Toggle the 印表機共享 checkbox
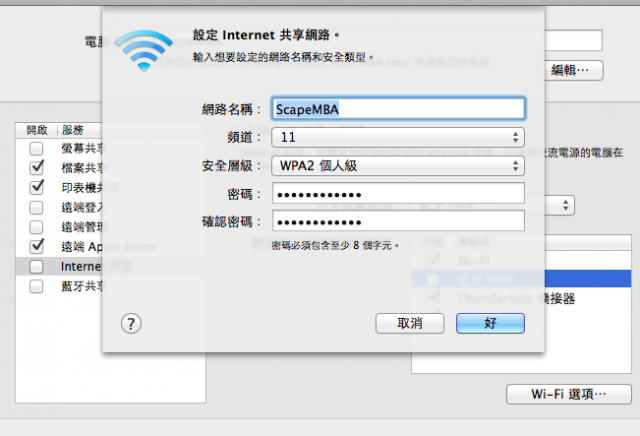The width and height of the screenshot is (640, 436). click(x=36, y=187)
